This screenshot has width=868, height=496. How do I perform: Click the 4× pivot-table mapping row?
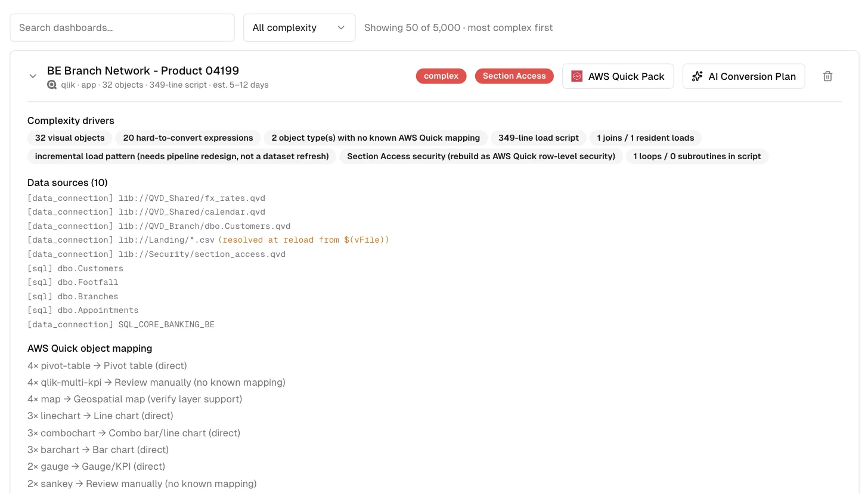[107, 365]
